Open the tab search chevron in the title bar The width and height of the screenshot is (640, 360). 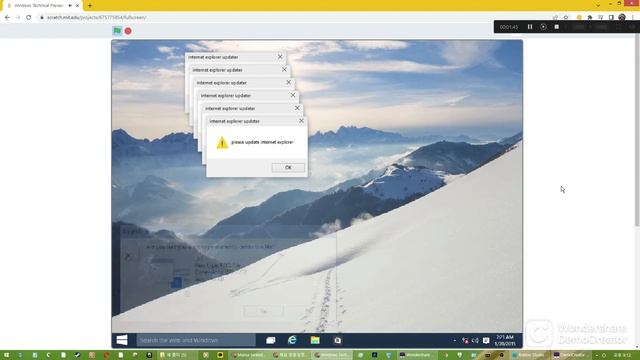pyautogui.click(x=598, y=5)
